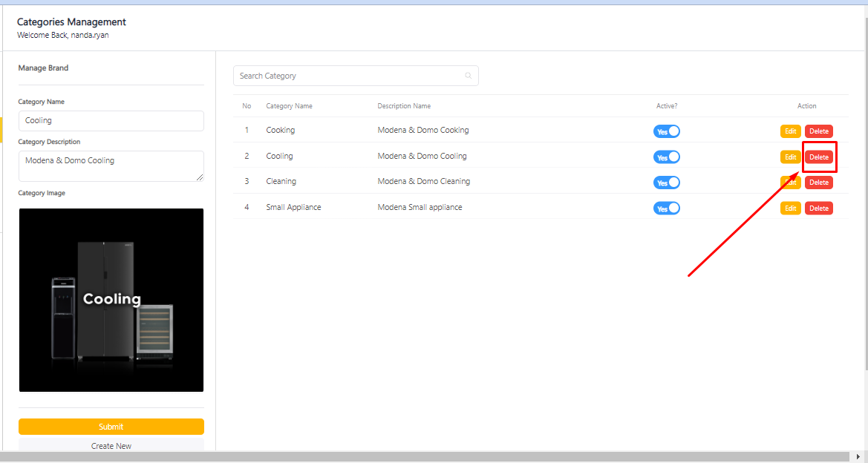Delete the Small Appliance category

pos(818,208)
